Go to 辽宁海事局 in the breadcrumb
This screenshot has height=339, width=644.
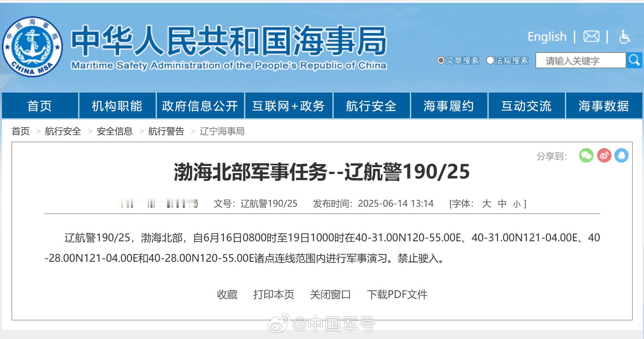[222, 131]
